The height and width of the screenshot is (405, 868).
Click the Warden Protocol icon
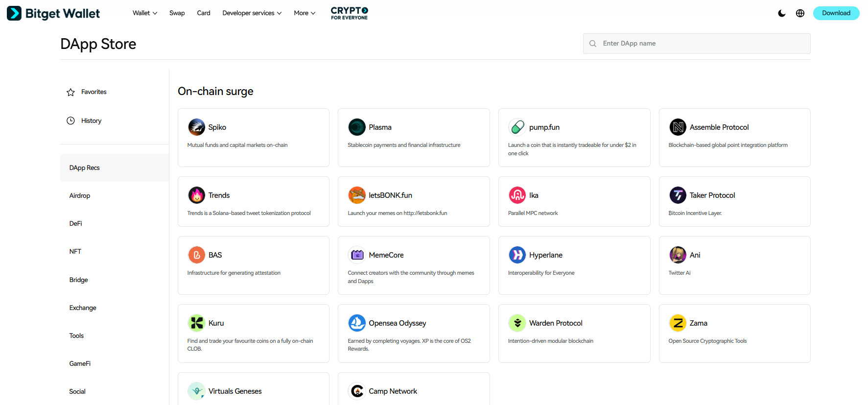point(517,323)
